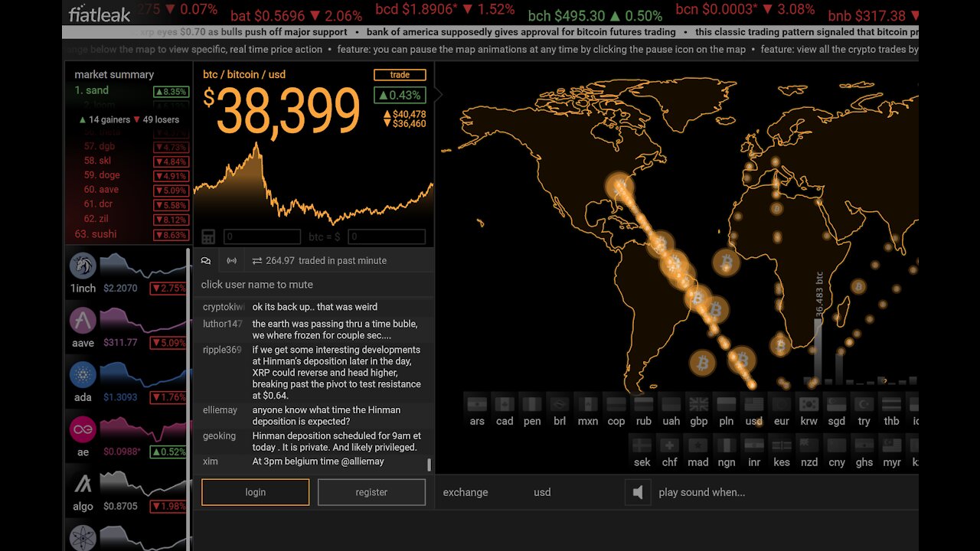The height and width of the screenshot is (551, 980).
Task: Choose the rub currency flag
Action: (x=643, y=404)
